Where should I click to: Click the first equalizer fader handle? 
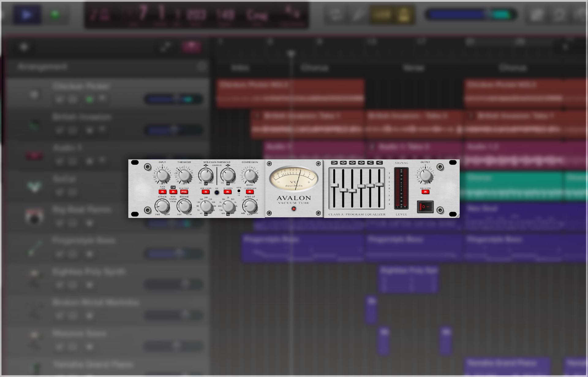(x=334, y=185)
